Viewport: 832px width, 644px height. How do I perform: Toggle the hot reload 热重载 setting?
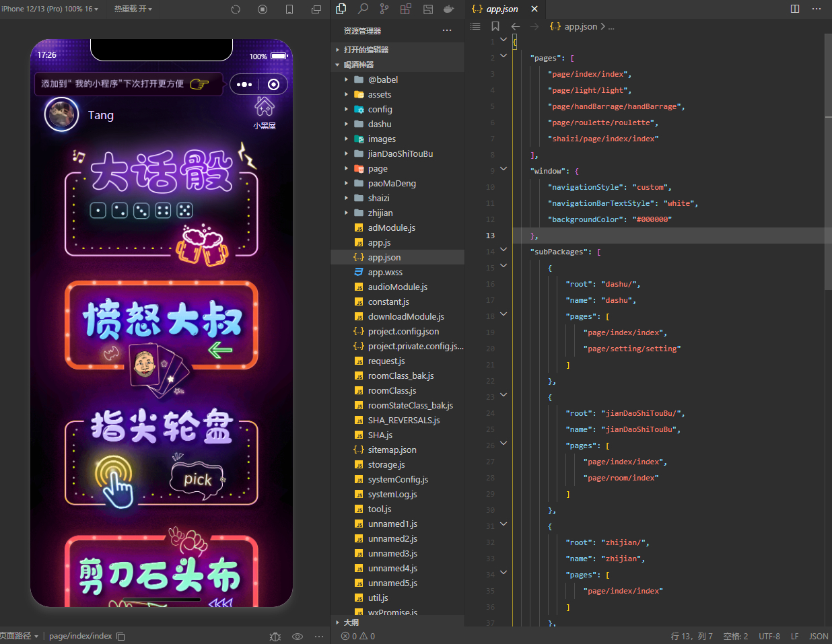click(133, 9)
